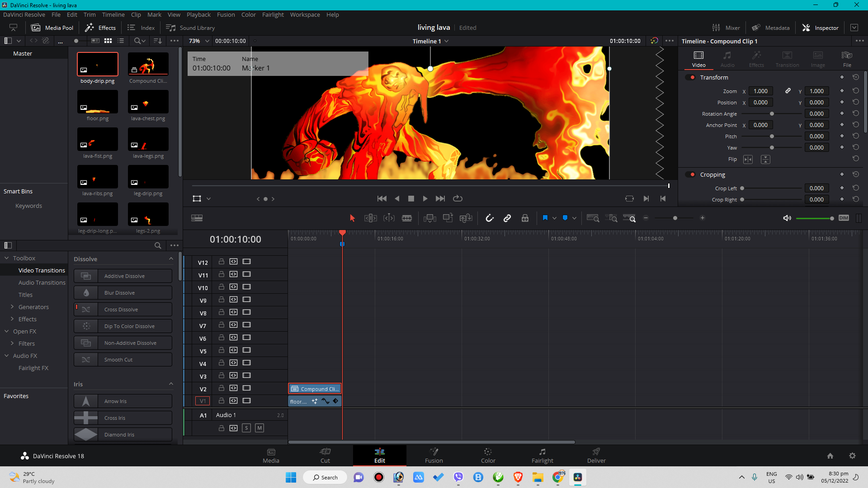The height and width of the screenshot is (488, 868).
Task: Toggle the Inspector panel
Action: coord(821,28)
